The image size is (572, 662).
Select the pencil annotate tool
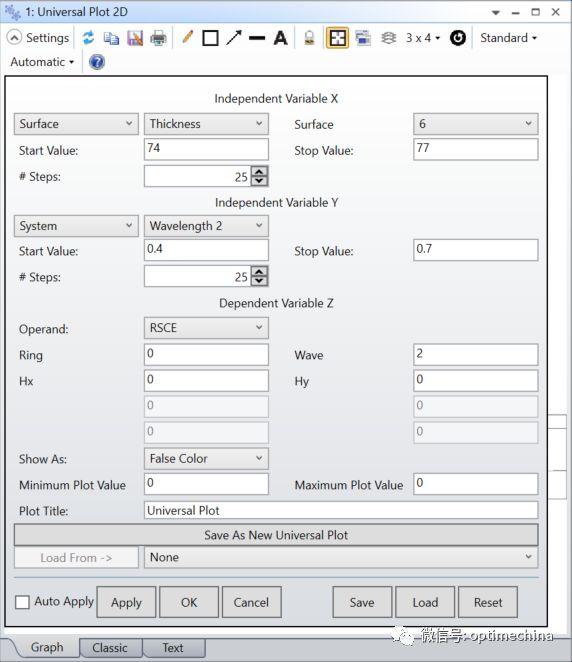click(x=187, y=38)
